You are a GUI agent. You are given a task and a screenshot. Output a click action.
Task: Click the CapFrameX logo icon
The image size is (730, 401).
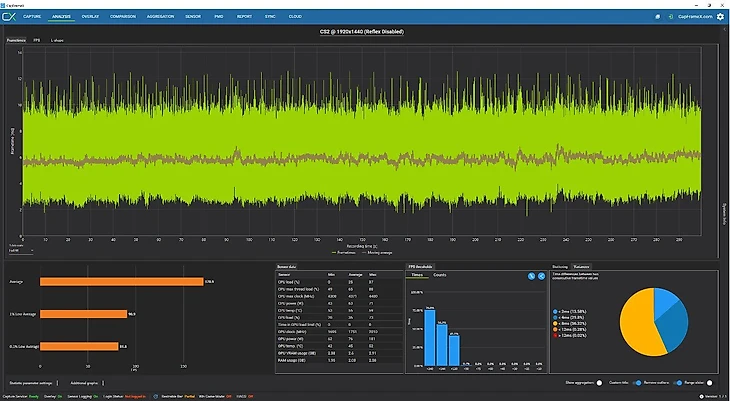(10, 16)
